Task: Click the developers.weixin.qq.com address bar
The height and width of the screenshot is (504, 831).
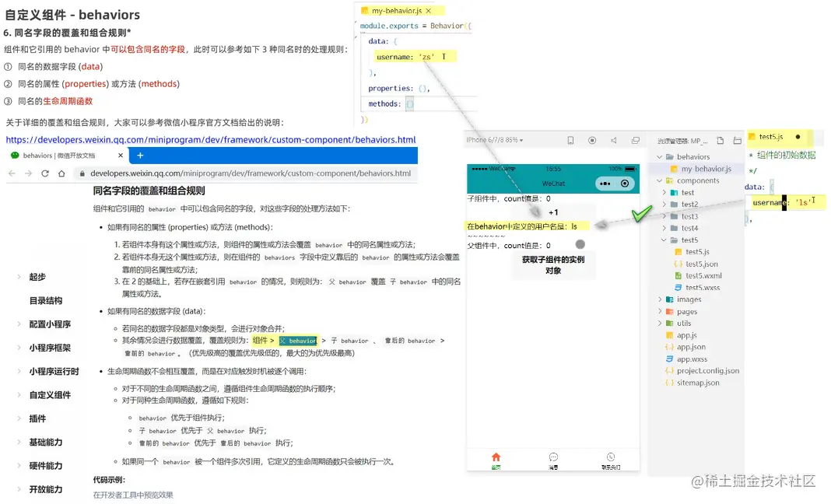Action: (251, 173)
